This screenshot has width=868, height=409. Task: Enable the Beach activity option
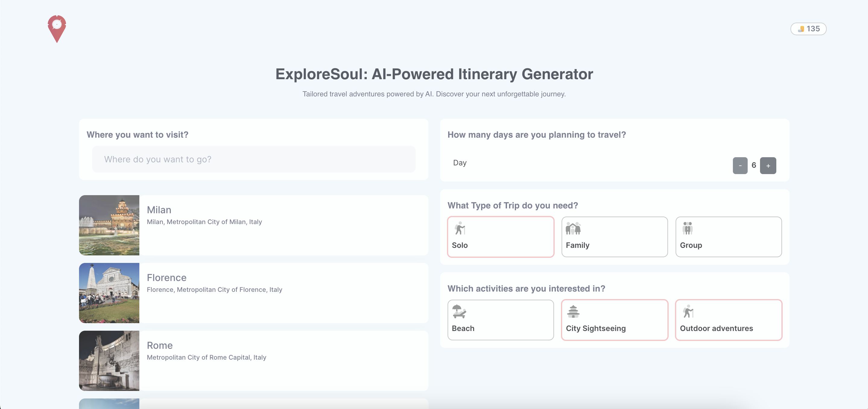click(500, 320)
